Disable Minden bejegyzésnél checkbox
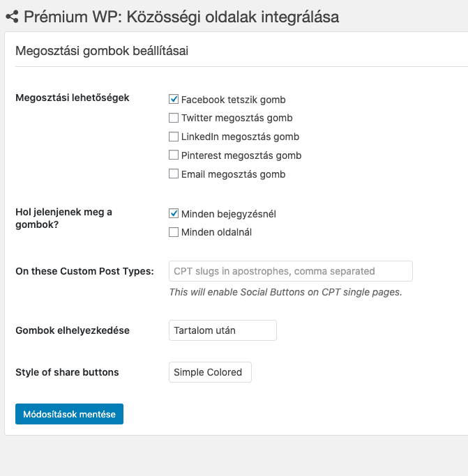 [174, 213]
